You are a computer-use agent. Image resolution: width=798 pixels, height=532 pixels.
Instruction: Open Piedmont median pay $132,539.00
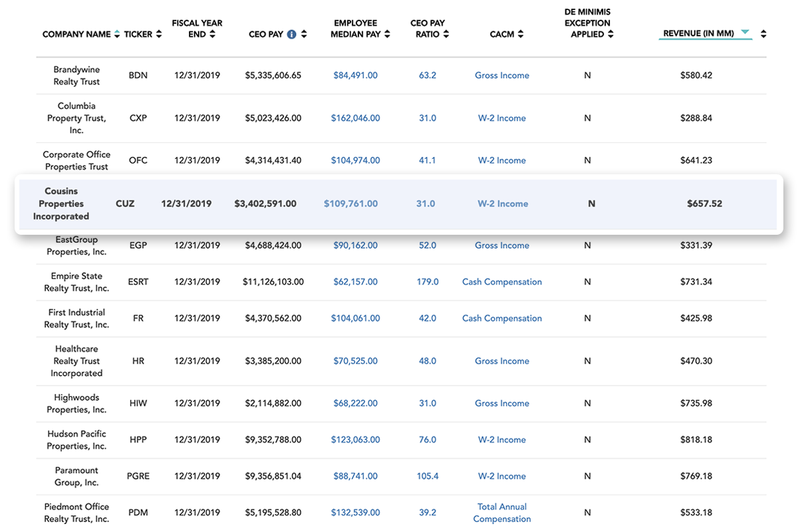[355, 513]
